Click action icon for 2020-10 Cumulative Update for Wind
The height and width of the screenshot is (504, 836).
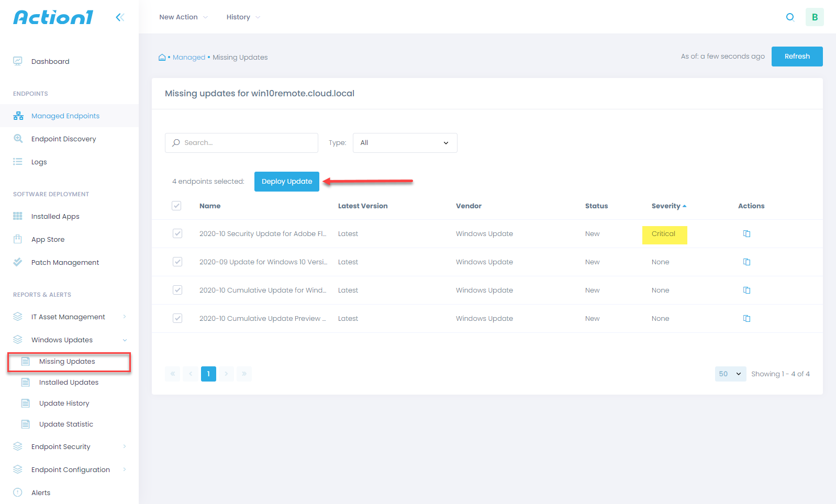click(747, 290)
